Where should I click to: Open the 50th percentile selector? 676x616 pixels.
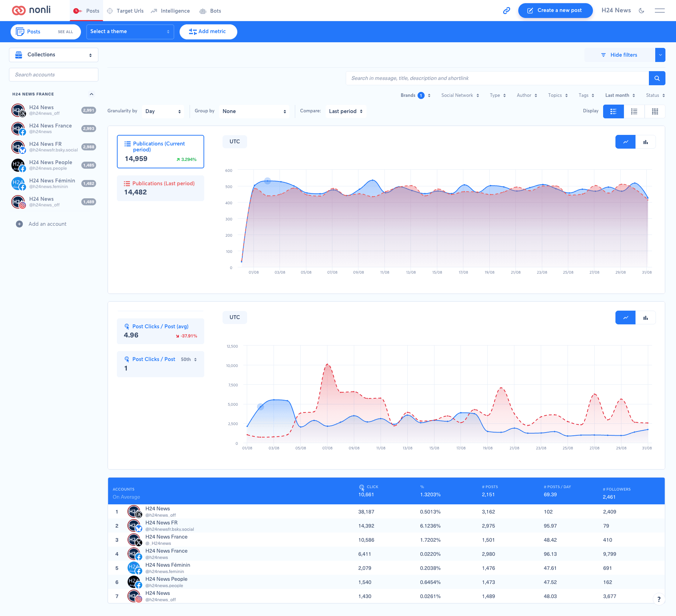pyautogui.click(x=189, y=360)
